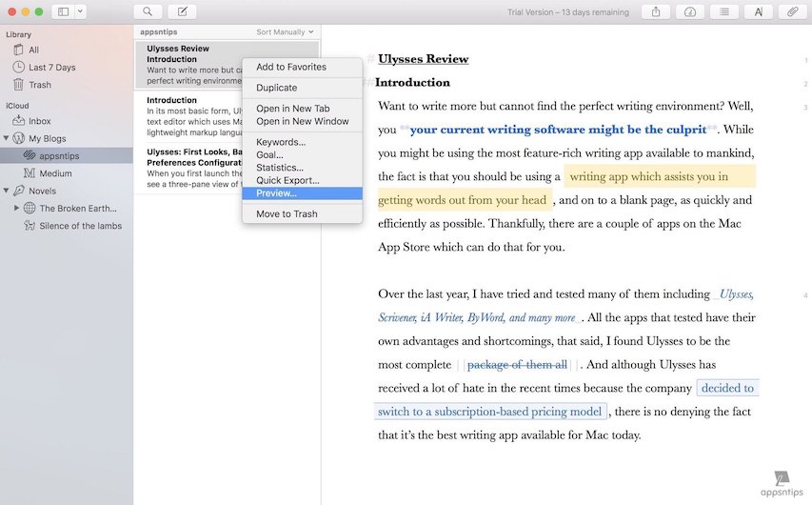
Task: Select Quick Export… in context menu
Action: [x=287, y=180]
